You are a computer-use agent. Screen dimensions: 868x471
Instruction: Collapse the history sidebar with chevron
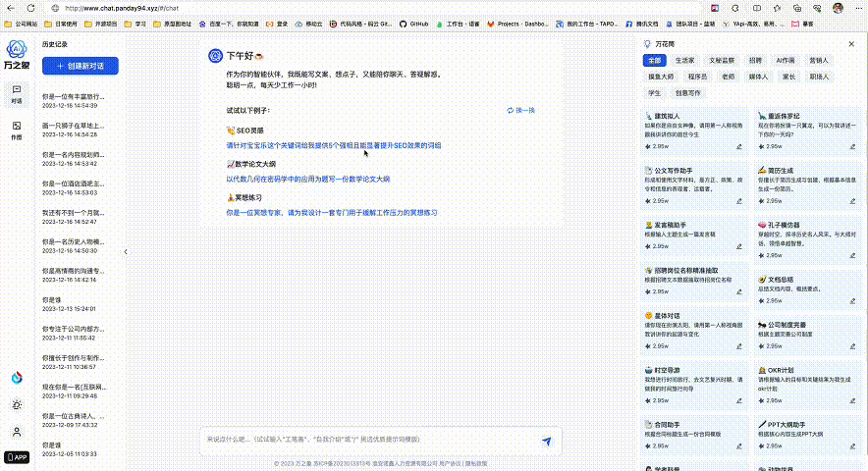(x=126, y=252)
